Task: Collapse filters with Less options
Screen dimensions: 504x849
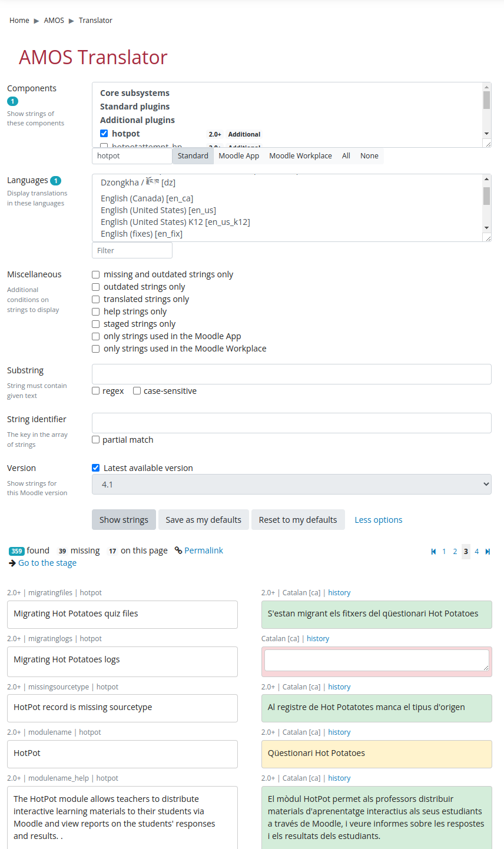Action: (379, 520)
